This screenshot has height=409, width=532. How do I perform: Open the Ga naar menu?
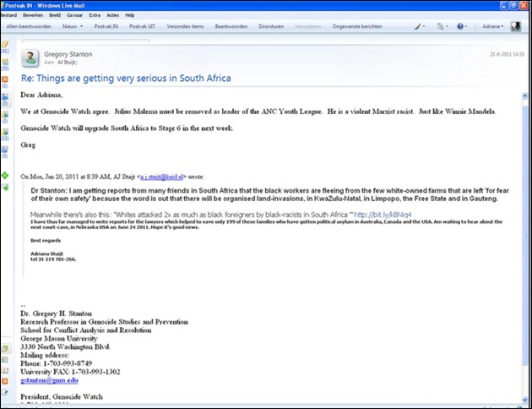click(x=74, y=15)
